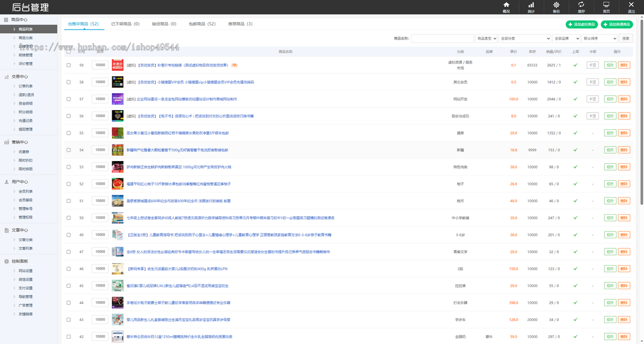Open thumbnail image of product 46 奶粉
644x344 pixels.
coord(118,268)
